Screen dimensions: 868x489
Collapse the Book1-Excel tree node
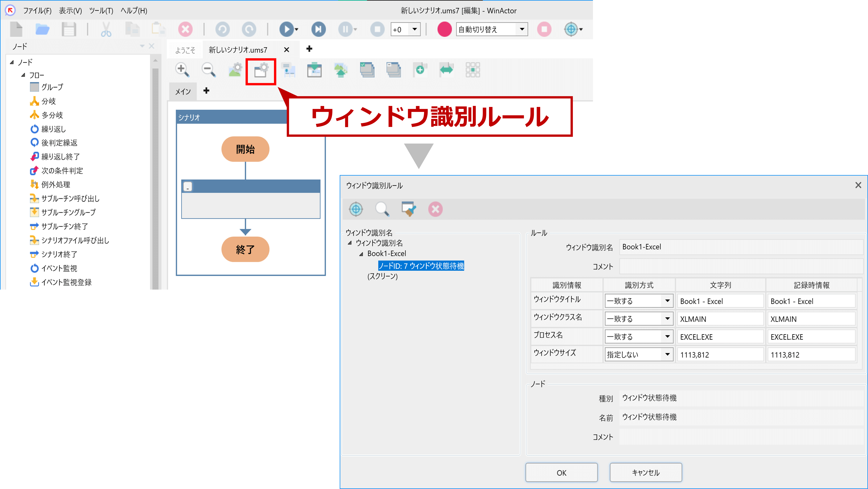pyautogui.click(x=361, y=254)
